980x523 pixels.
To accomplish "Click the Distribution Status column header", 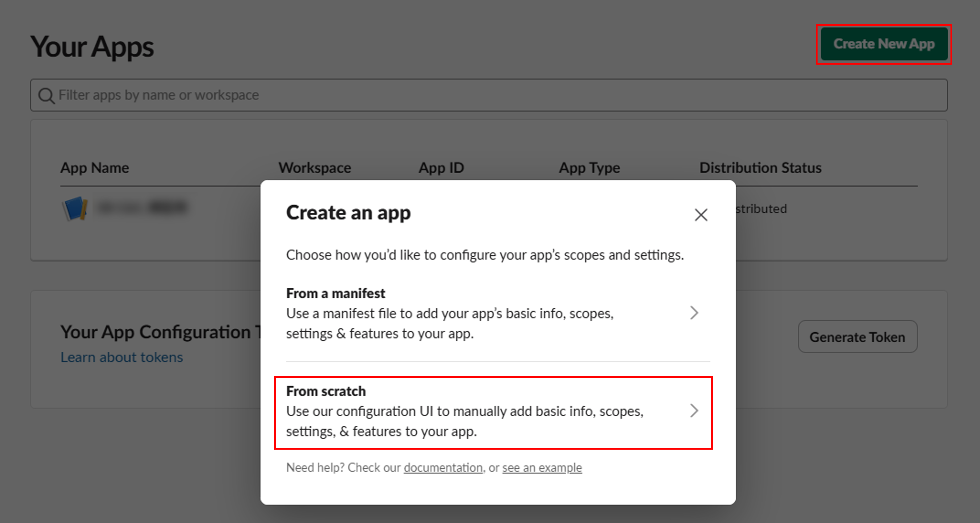I will click(x=760, y=168).
